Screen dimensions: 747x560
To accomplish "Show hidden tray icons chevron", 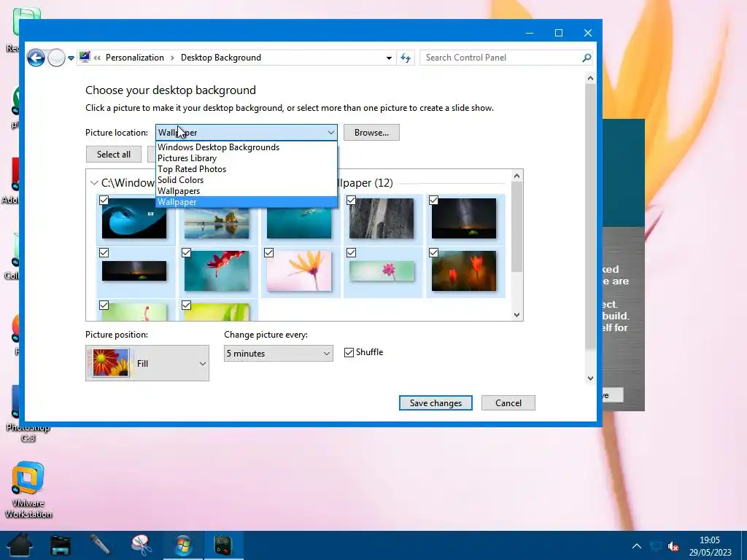I will (636, 545).
